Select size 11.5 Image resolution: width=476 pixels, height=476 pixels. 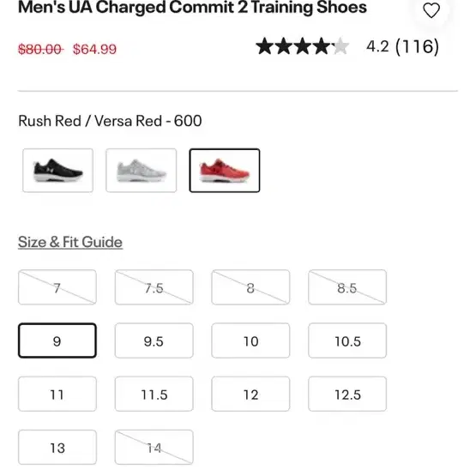point(154,394)
